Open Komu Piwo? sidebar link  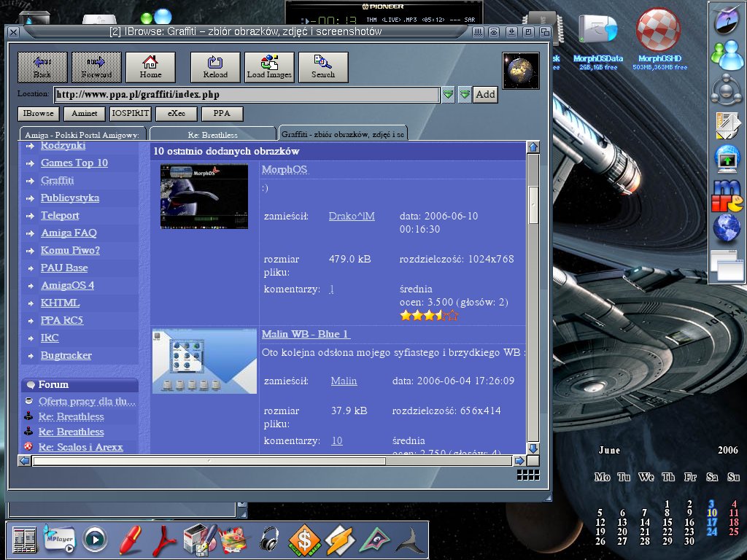click(70, 251)
